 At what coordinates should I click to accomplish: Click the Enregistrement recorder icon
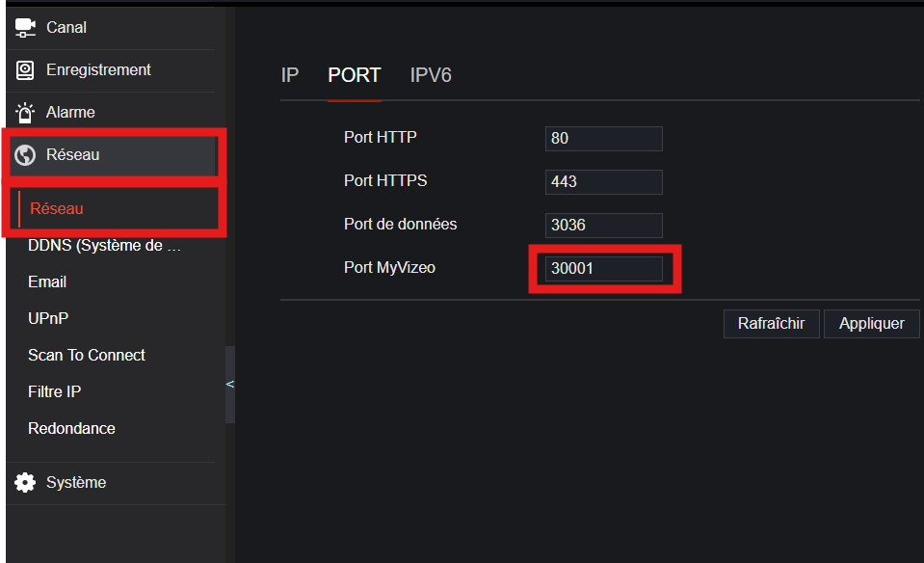tap(25, 70)
